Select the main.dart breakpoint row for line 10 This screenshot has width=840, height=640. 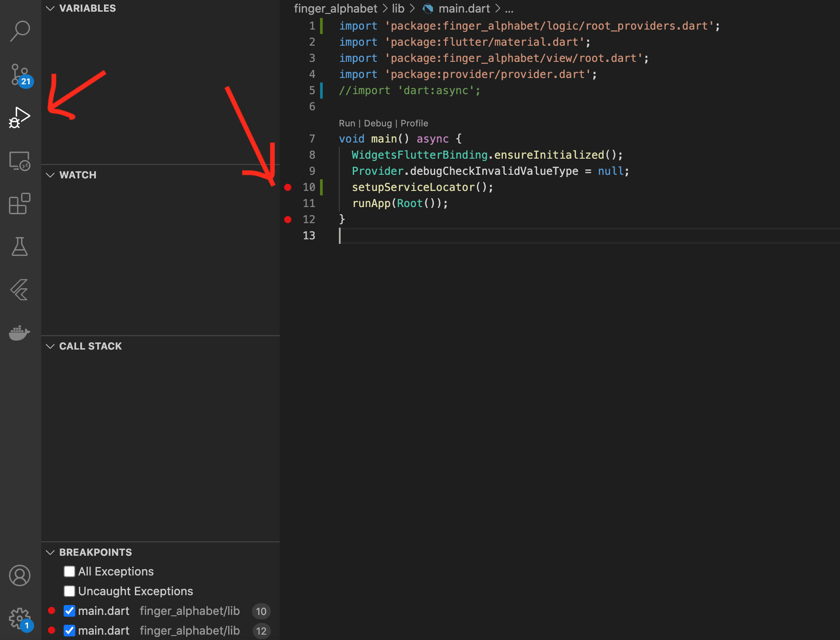coord(160,611)
